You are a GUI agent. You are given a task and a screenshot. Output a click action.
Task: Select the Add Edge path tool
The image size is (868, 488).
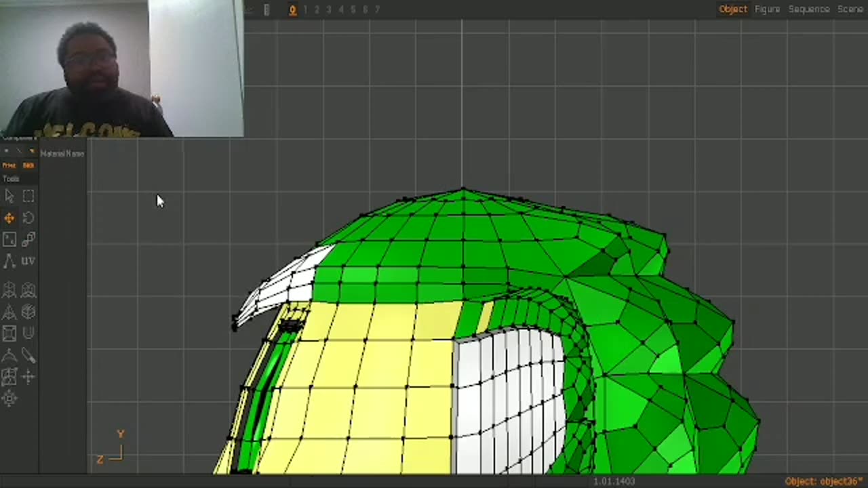coord(9,261)
